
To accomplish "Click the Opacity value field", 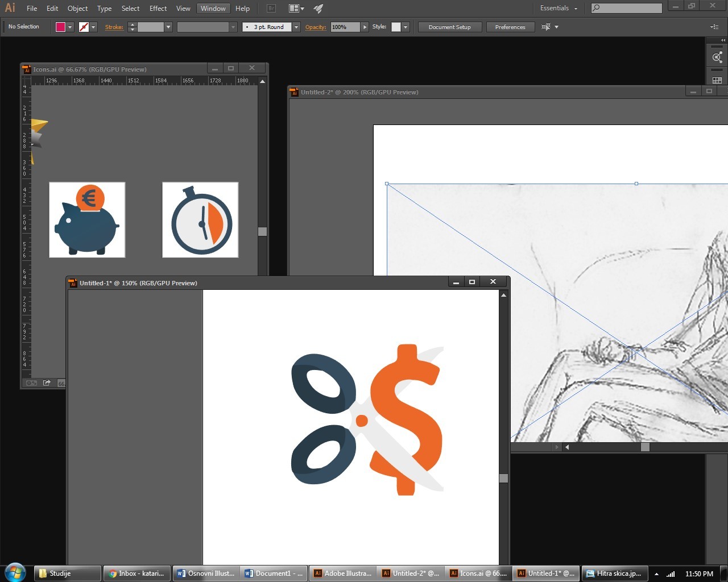I will pyautogui.click(x=345, y=27).
